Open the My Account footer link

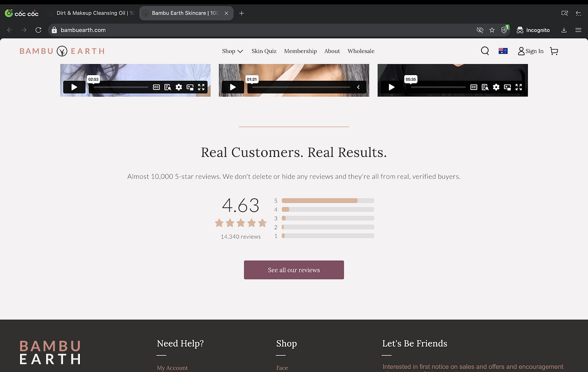[x=172, y=368]
